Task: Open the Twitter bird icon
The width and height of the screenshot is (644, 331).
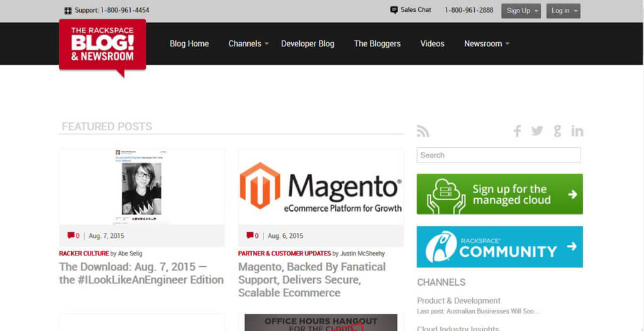Action: tap(537, 131)
